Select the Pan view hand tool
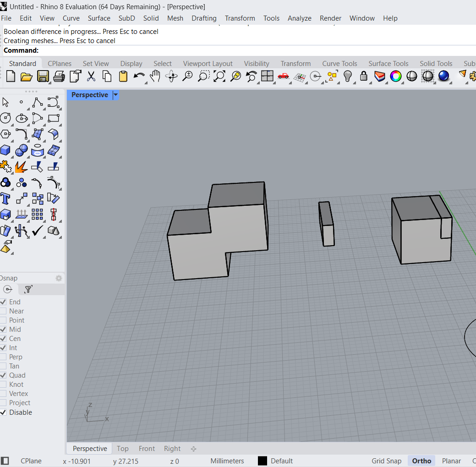 pos(155,76)
